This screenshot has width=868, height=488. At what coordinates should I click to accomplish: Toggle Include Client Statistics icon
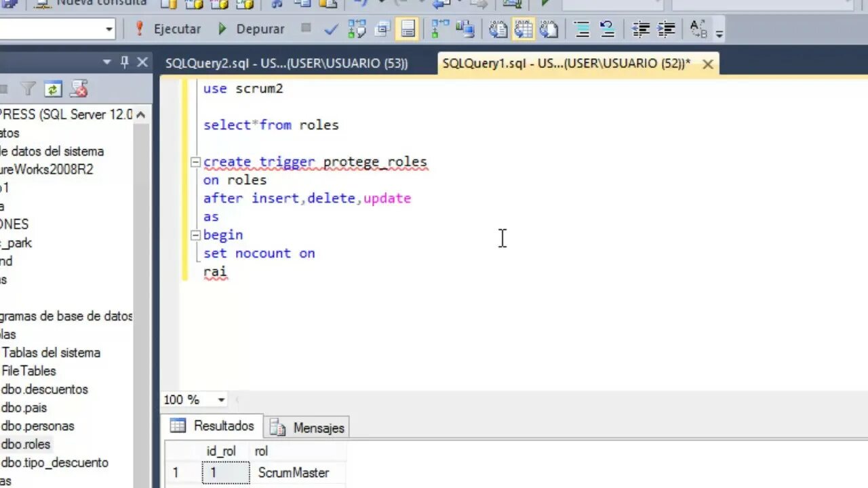(465, 29)
